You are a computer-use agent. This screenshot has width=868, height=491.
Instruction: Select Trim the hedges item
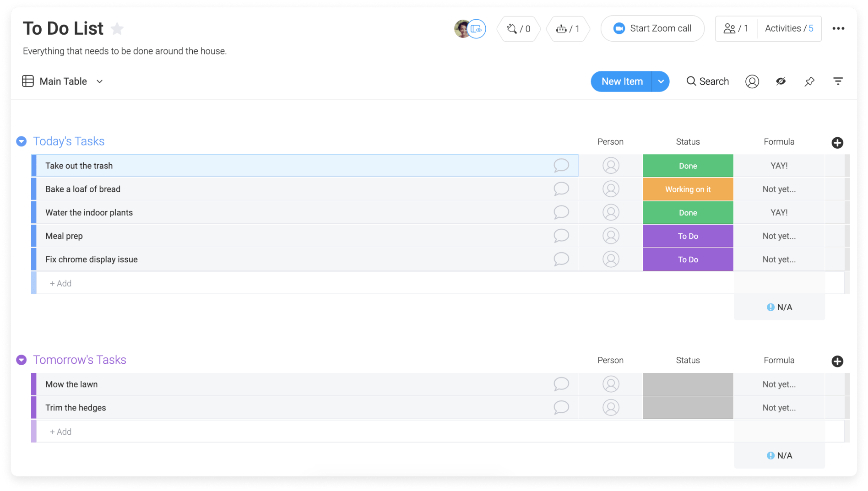click(76, 407)
